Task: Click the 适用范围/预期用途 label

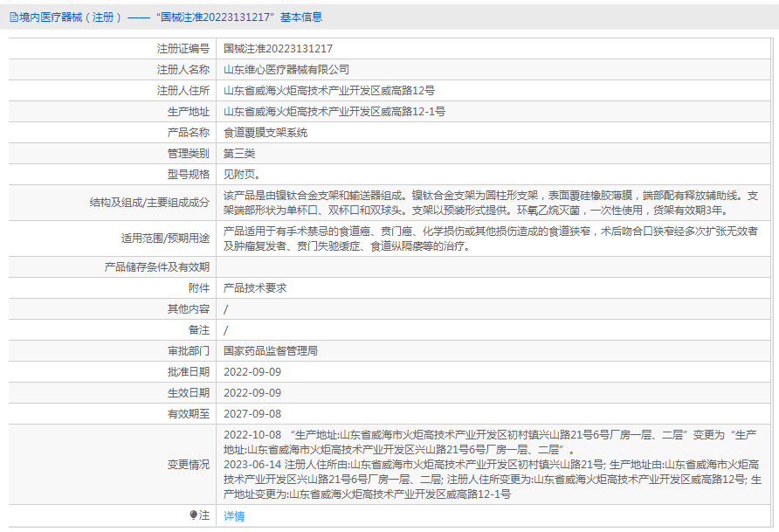Action: 165,238
